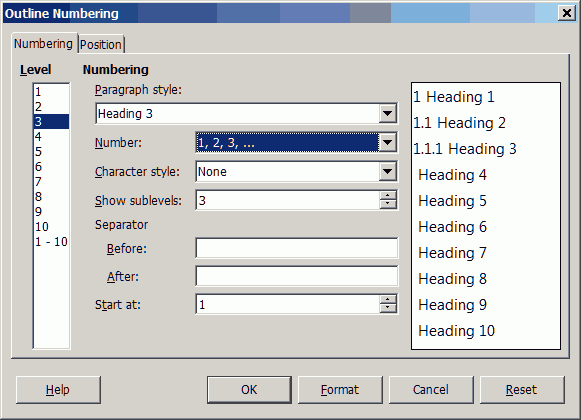Click the Reset button
581x420 pixels.
pos(522,390)
